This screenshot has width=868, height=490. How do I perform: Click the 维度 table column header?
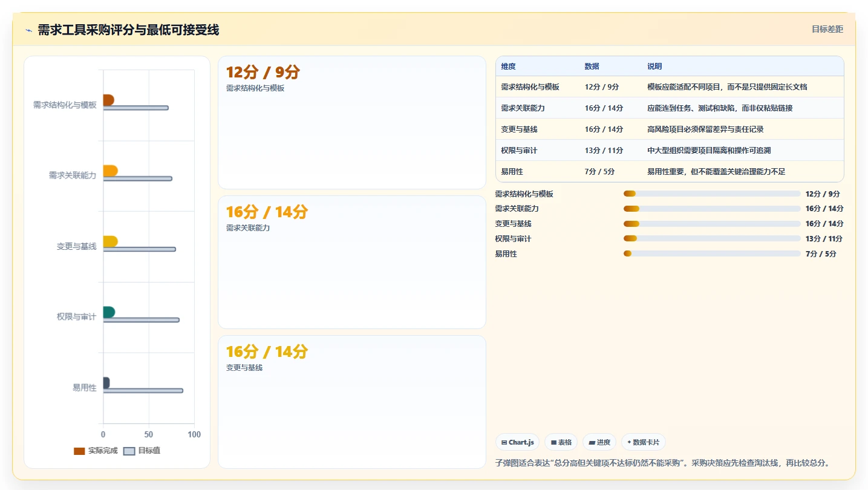pos(509,67)
